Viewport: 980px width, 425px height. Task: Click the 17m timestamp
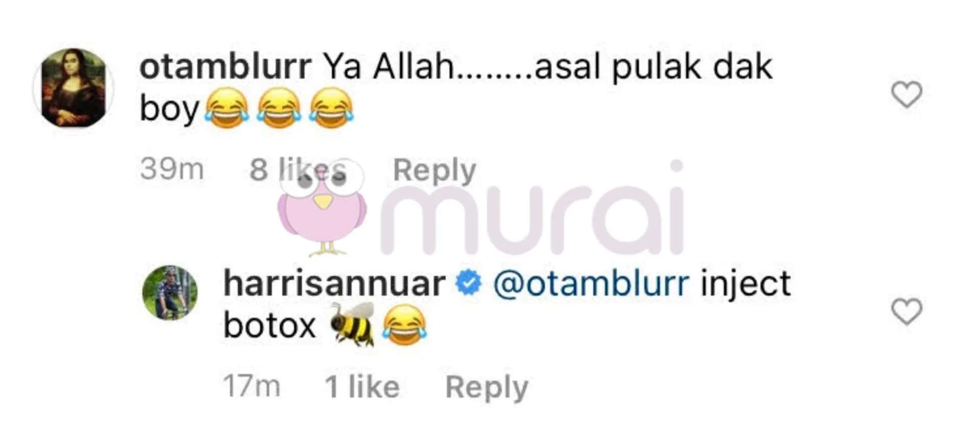(252, 386)
